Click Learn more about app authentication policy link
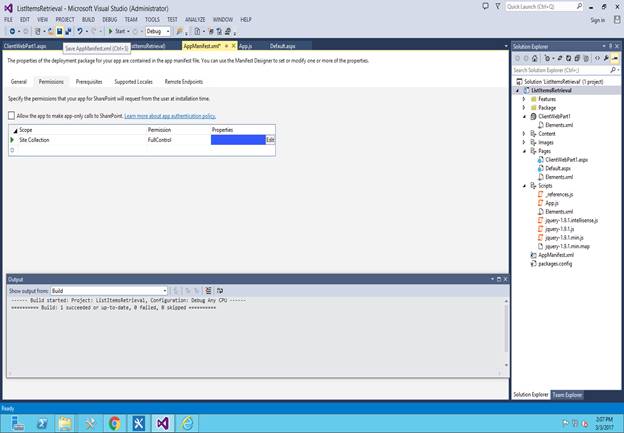 pyautogui.click(x=170, y=116)
